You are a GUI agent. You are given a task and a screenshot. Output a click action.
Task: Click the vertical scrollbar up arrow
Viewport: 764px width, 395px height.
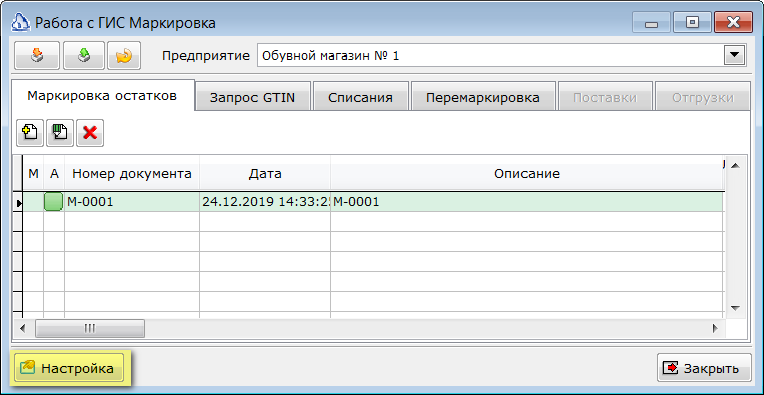[735, 166]
